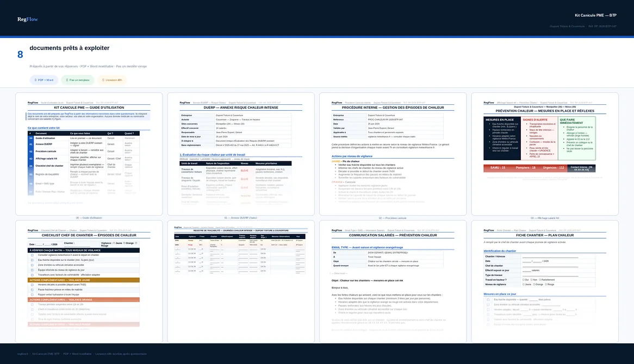634x364 pixels.
Task: Click the 'Préparés à partir de vos réponses' subtitle
Action: pos(88,66)
